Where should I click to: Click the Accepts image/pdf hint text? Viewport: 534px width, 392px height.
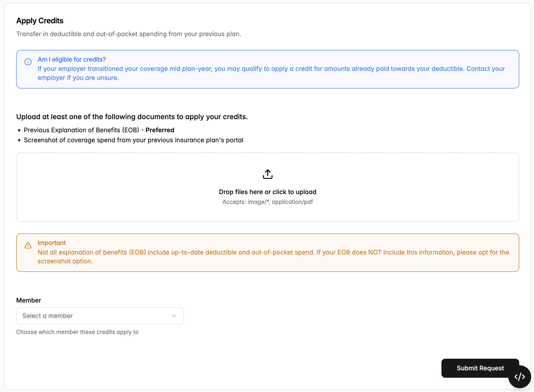tap(267, 202)
